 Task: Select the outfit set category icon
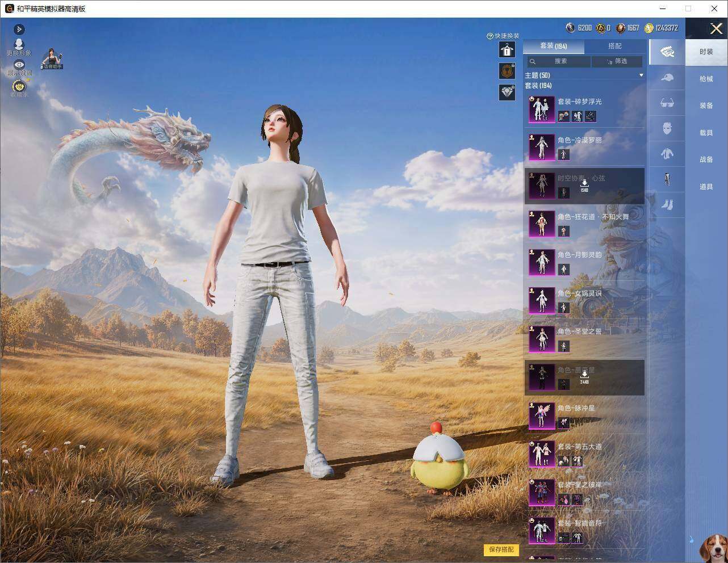[667, 52]
